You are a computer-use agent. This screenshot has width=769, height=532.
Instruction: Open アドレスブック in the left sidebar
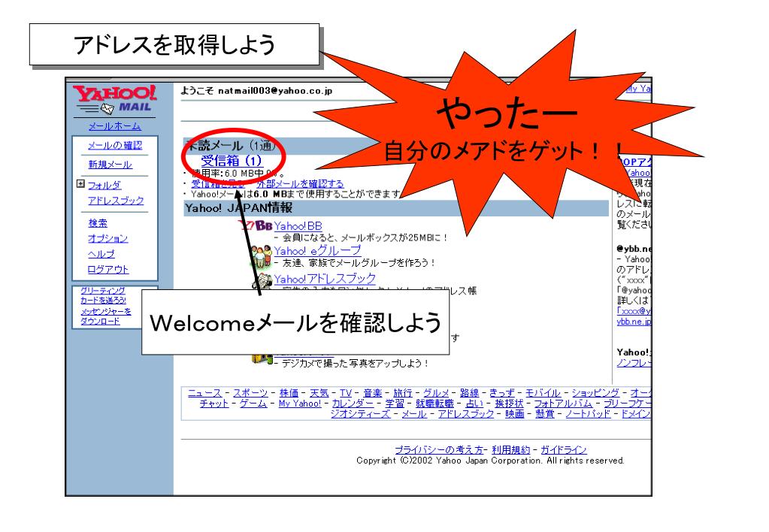pos(116,200)
